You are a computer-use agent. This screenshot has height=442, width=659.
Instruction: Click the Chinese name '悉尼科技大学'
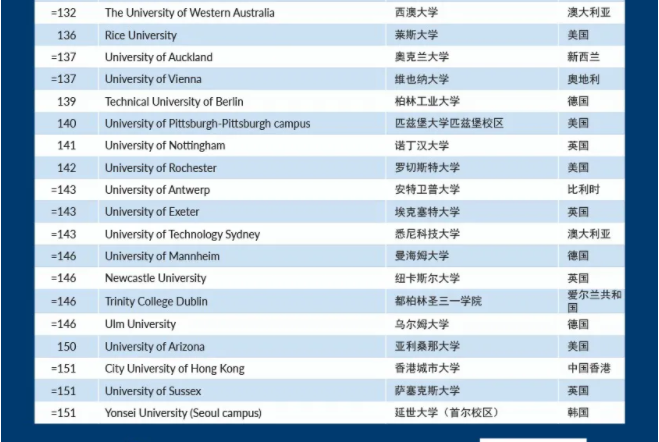tap(427, 234)
